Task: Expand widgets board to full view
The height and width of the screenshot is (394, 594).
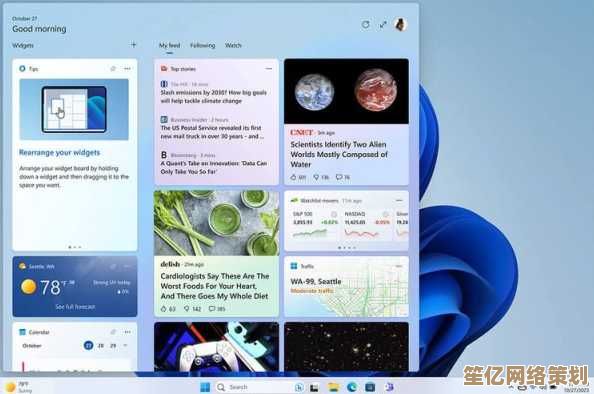Action: 383,25
